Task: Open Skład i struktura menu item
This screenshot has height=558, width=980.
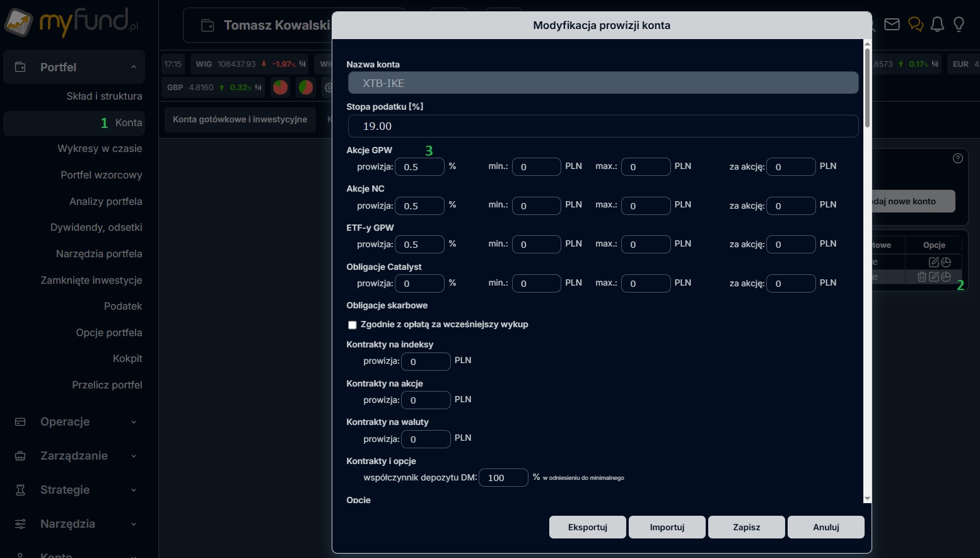Action: click(104, 96)
